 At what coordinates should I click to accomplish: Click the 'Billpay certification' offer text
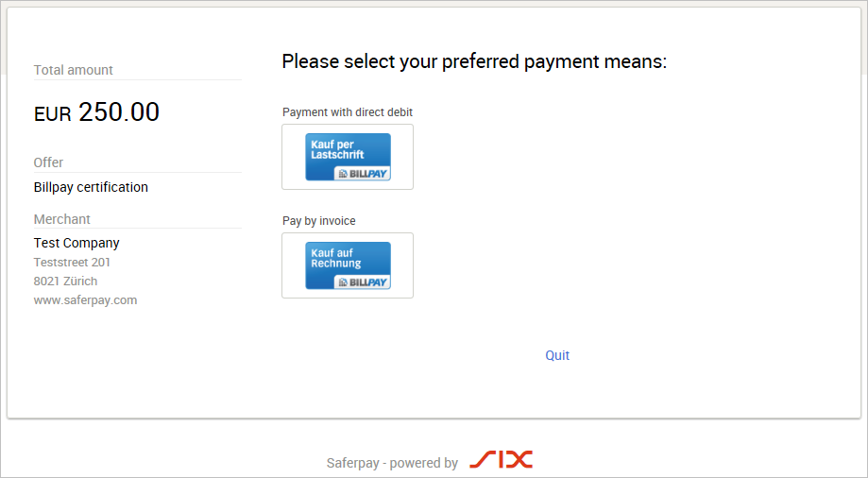point(91,187)
